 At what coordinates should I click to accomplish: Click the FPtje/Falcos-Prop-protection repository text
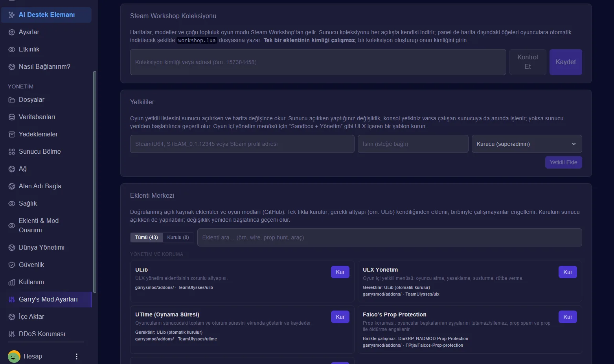point(434,346)
